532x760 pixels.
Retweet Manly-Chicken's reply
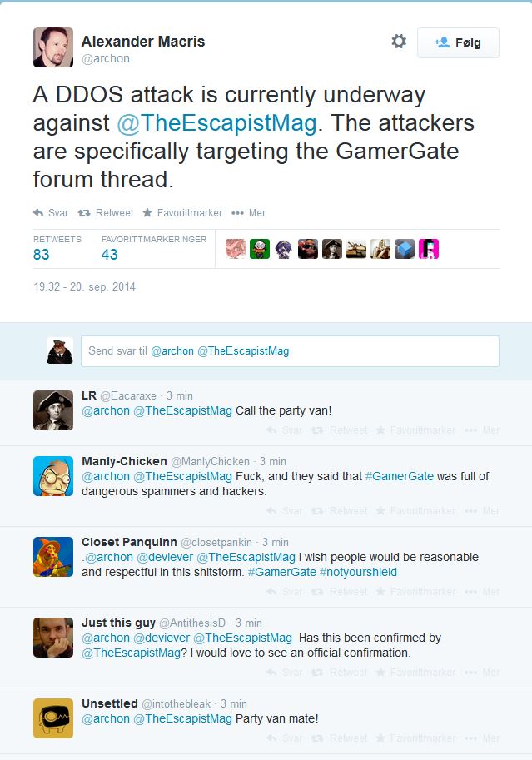(339, 511)
